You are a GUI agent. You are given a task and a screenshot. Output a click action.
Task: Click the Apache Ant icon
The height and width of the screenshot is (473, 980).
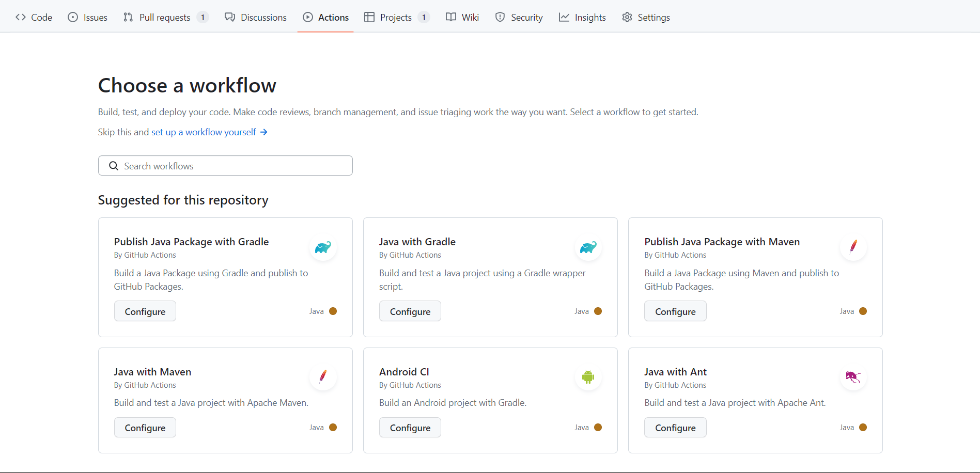tap(853, 377)
